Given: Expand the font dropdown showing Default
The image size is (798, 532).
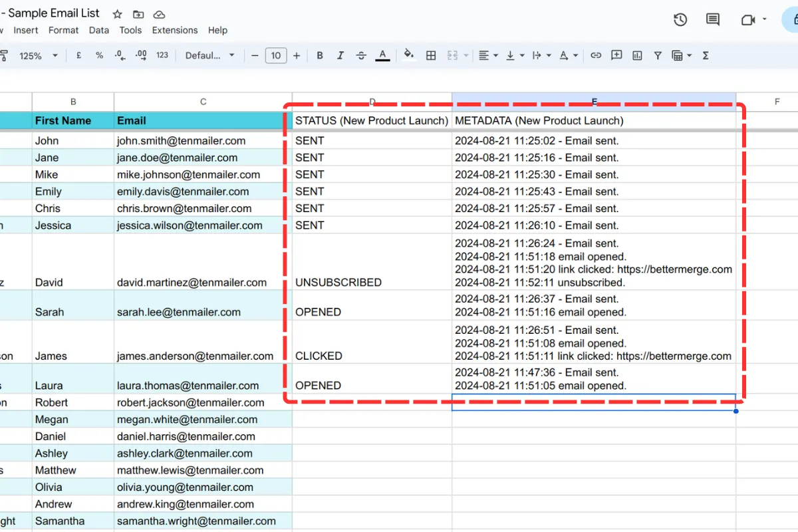Looking at the screenshot, I should 209,55.
